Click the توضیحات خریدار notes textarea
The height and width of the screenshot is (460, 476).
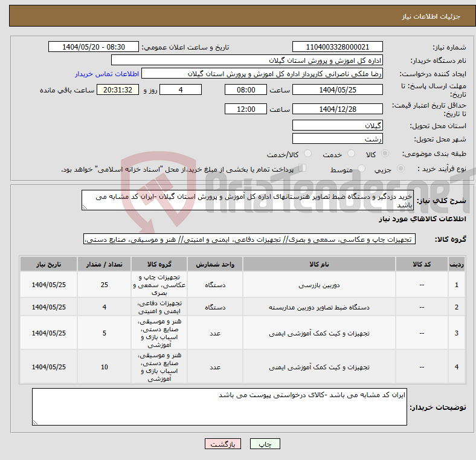point(219,407)
